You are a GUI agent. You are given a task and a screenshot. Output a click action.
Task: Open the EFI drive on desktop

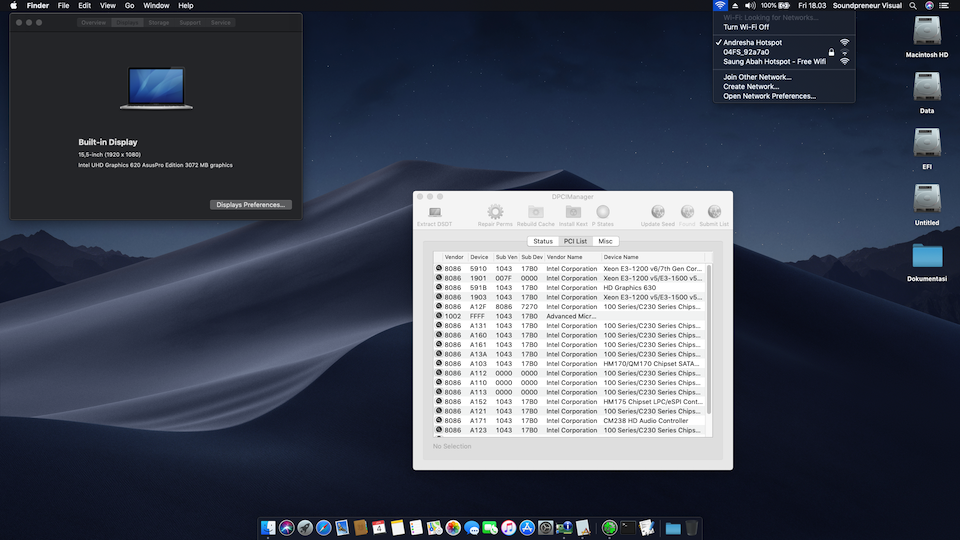(926, 143)
